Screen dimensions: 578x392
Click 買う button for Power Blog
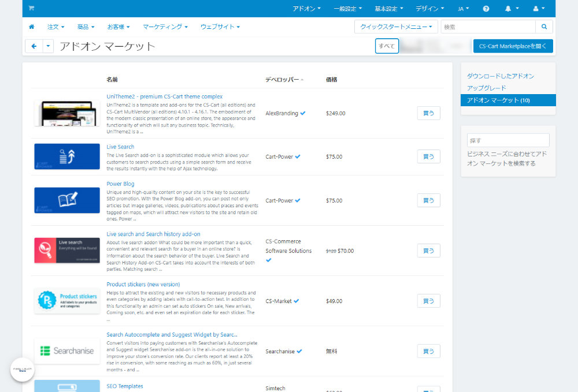[x=428, y=200]
